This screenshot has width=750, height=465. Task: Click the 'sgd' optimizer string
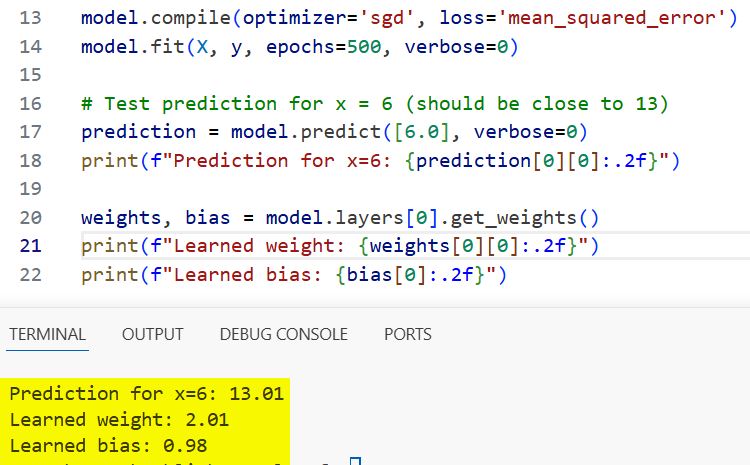pyautogui.click(x=387, y=18)
